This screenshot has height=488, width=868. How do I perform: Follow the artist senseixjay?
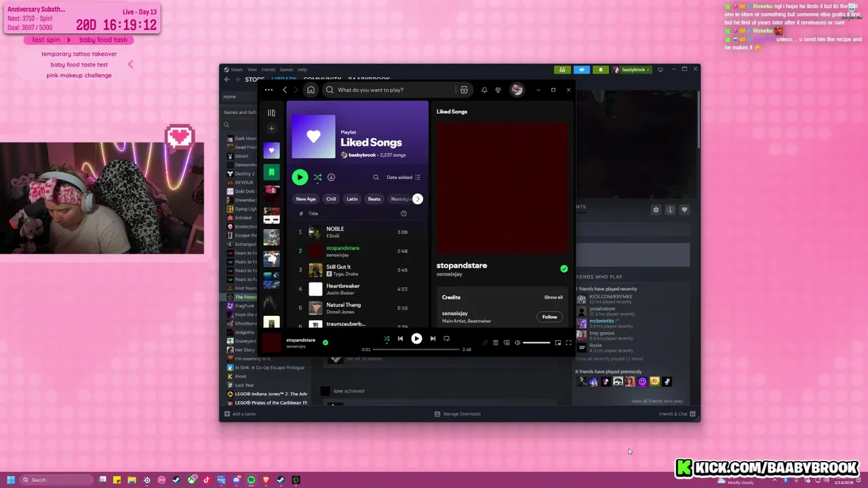point(549,317)
